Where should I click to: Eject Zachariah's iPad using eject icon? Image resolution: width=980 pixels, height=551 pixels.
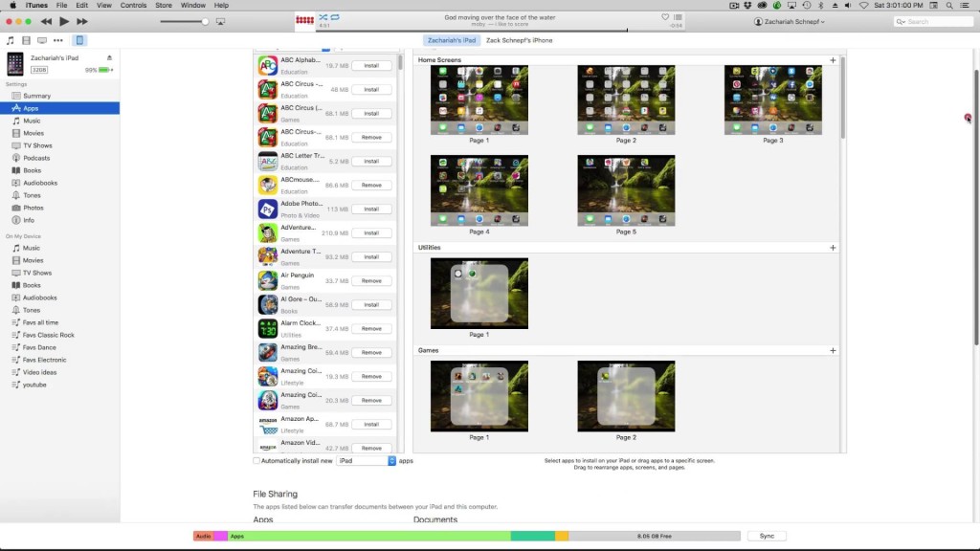(110, 57)
